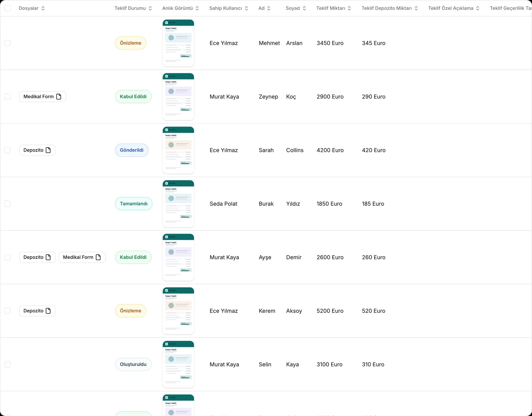
Task: Open Ayşe Demir's Medikal Form file
Action: coord(82,257)
